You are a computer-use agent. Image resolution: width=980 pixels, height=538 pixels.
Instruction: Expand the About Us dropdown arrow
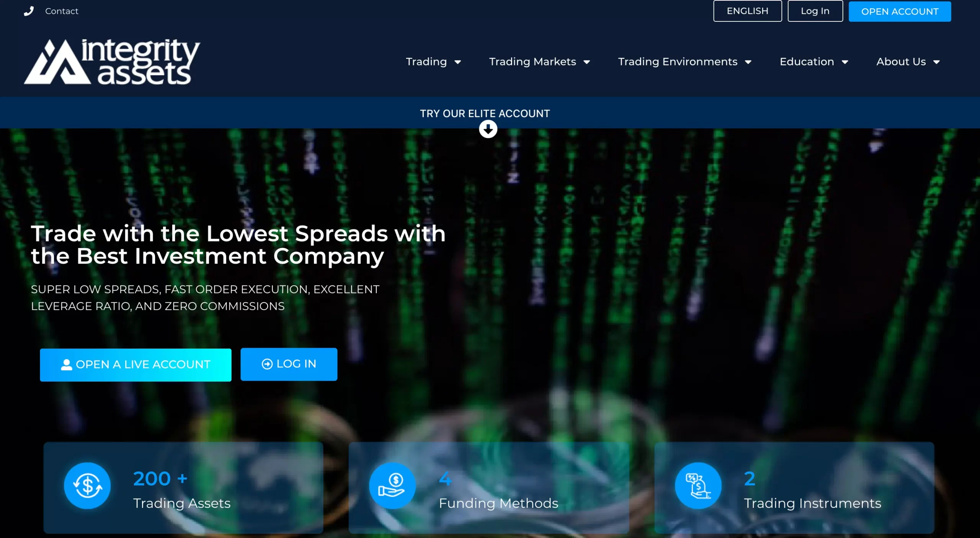pyautogui.click(x=936, y=62)
